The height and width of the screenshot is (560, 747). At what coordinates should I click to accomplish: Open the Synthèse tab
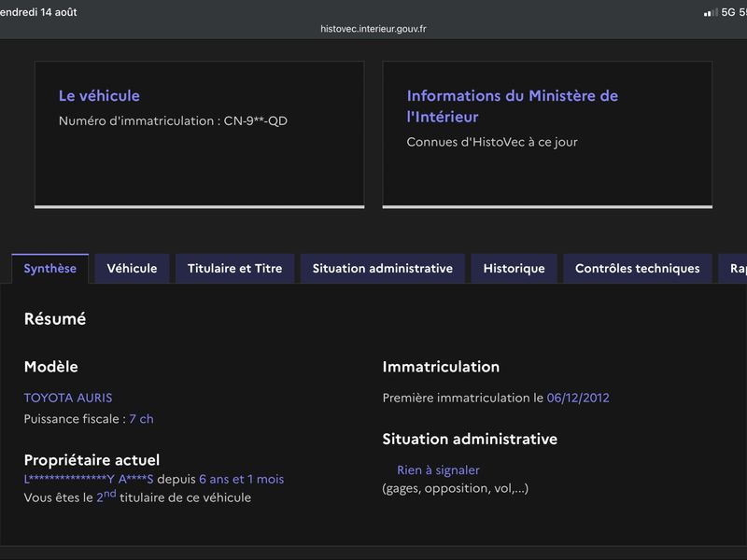coord(50,269)
